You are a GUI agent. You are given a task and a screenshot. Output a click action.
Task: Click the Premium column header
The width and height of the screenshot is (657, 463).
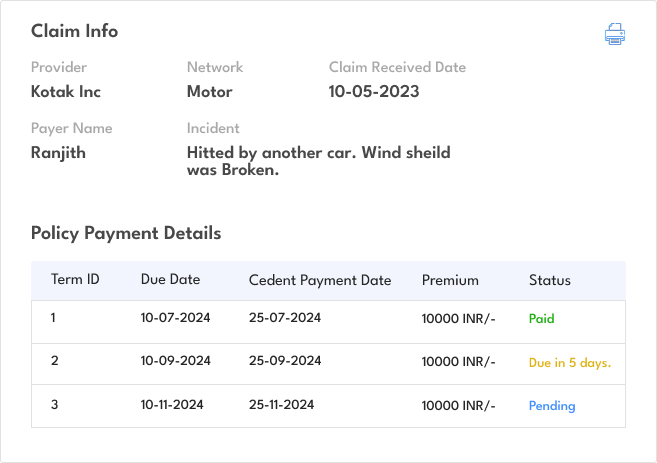[450, 280]
